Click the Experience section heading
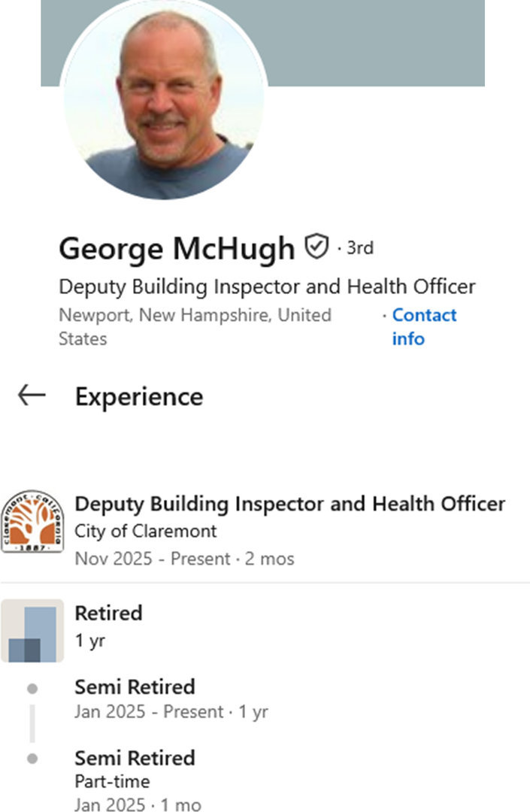This screenshot has height=812, width=530. (x=139, y=396)
